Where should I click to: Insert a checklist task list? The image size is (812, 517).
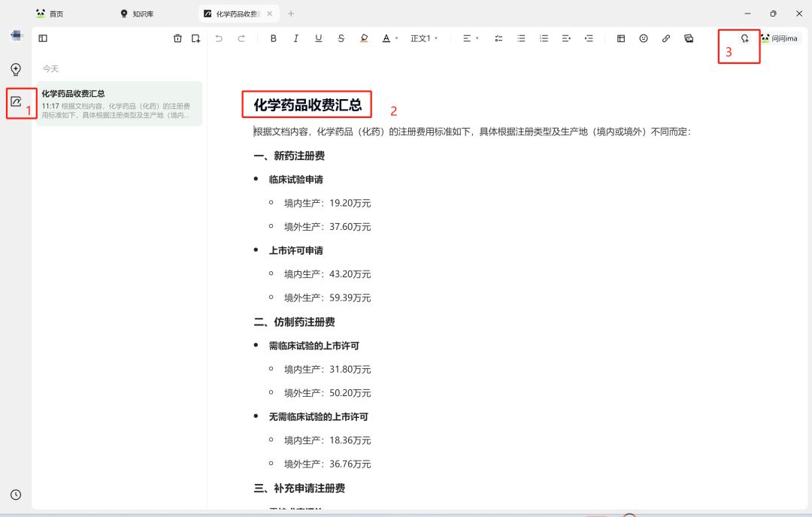pyautogui.click(x=498, y=38)
